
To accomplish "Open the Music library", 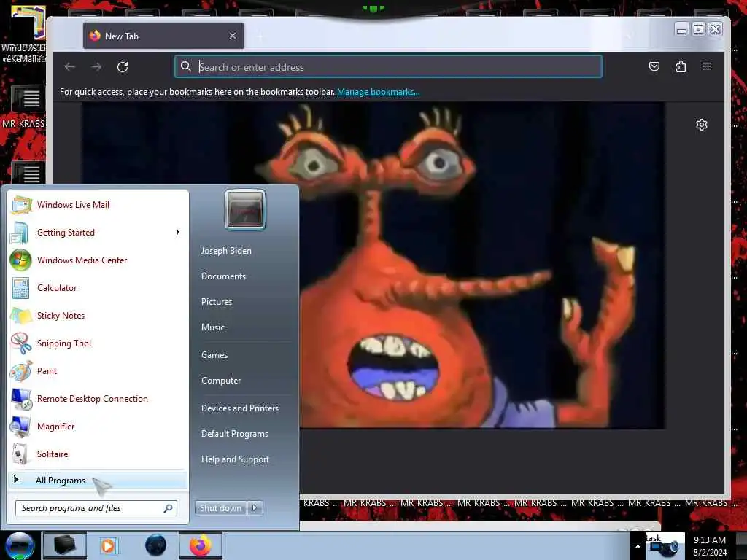I will pyautogui.click(x=213, y=327).
